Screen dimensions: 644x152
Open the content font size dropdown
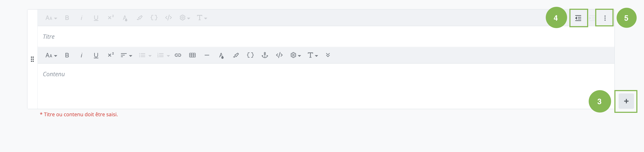51,55
